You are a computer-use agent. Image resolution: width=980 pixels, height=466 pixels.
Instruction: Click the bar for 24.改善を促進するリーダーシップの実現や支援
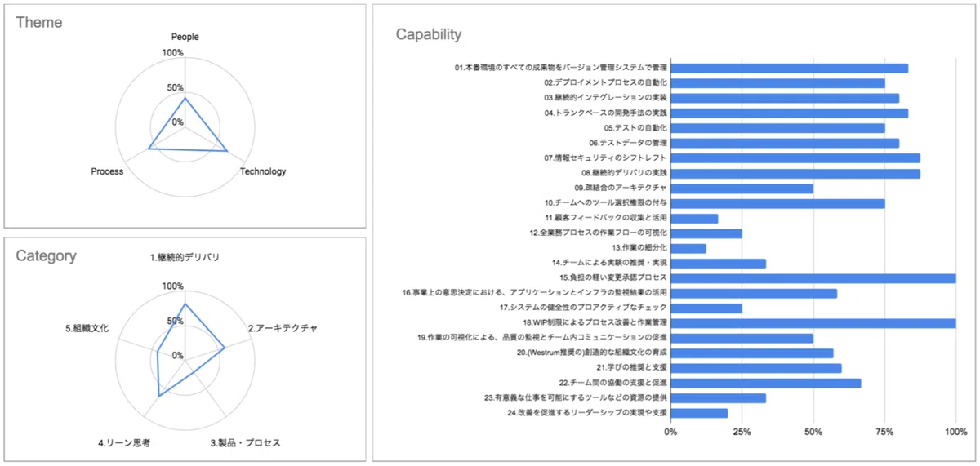(x=699, y=413)
